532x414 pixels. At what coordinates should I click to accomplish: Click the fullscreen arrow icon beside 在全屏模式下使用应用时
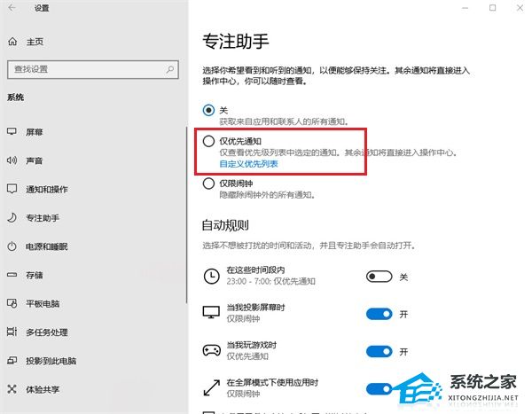coord(211,388)
